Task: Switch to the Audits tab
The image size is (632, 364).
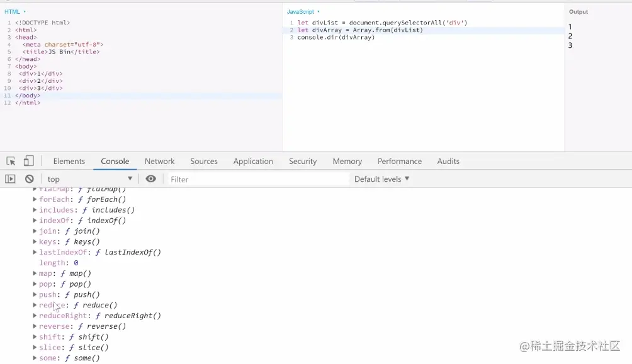Action: point(448,161)
